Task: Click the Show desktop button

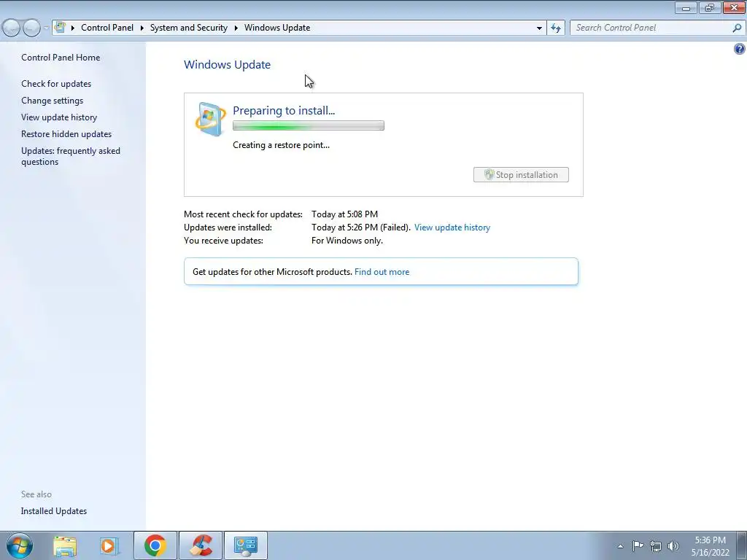Action: coord(741,545)
